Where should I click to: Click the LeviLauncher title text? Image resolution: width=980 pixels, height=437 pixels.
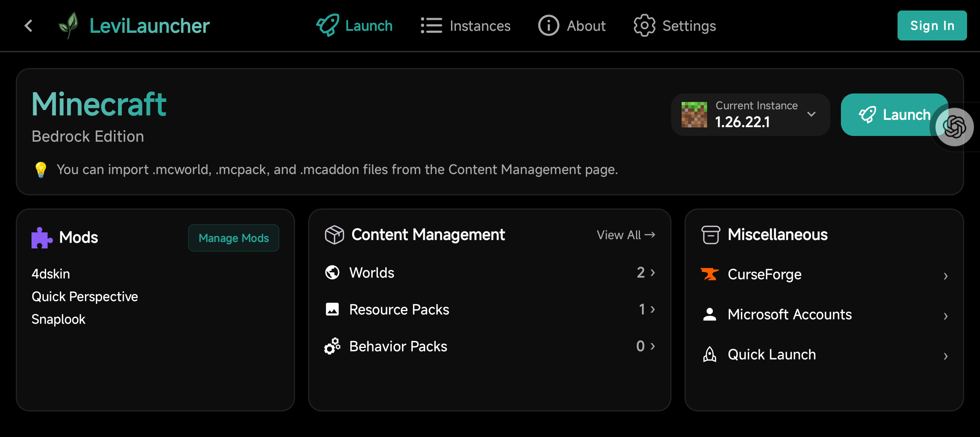click(150, 25)
